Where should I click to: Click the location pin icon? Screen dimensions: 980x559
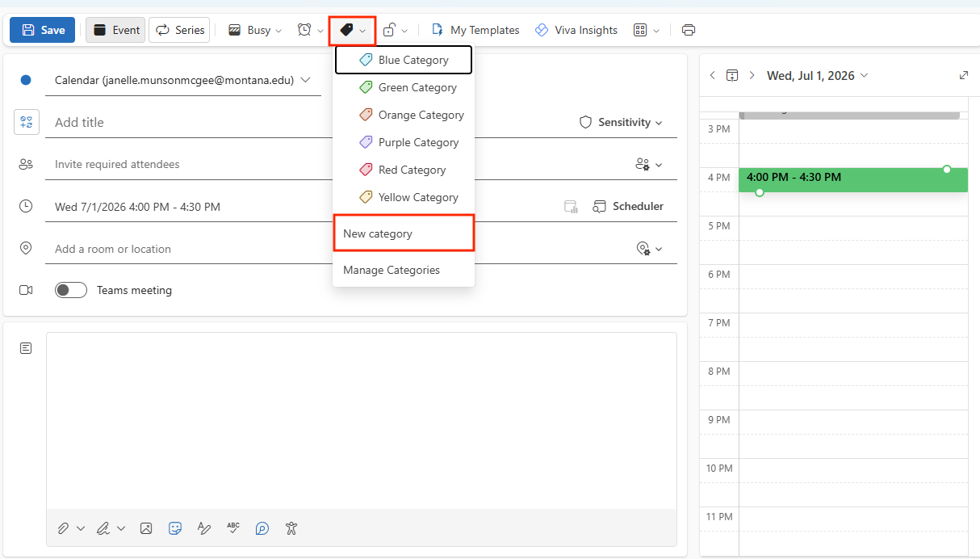point(26,248)
